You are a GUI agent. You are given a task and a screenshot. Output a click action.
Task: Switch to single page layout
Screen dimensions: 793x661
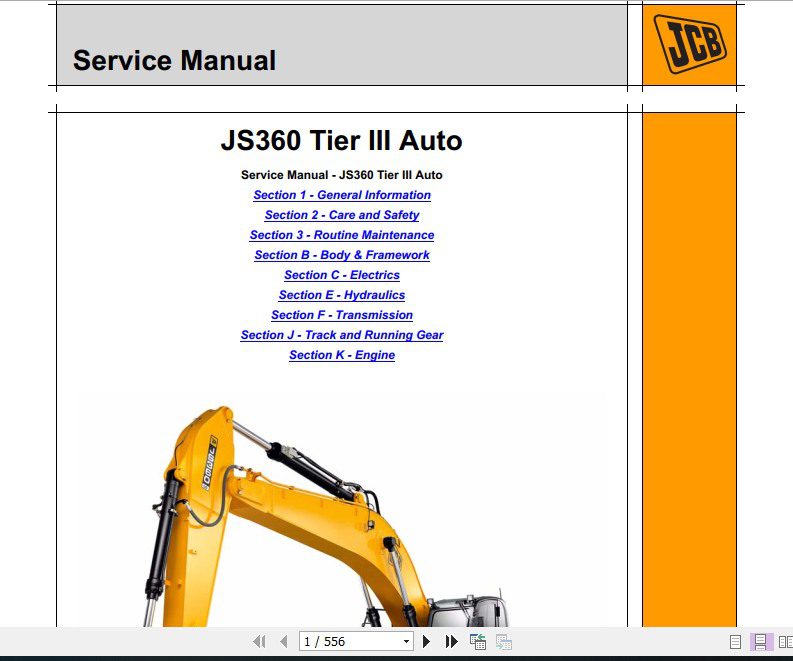[x=735, y=642]
